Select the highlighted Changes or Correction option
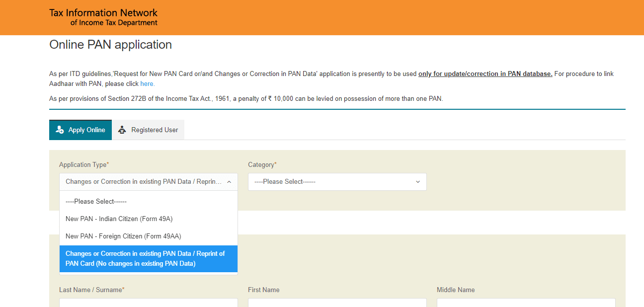Screen dimensions: 644x307 (x=148, y=258)
